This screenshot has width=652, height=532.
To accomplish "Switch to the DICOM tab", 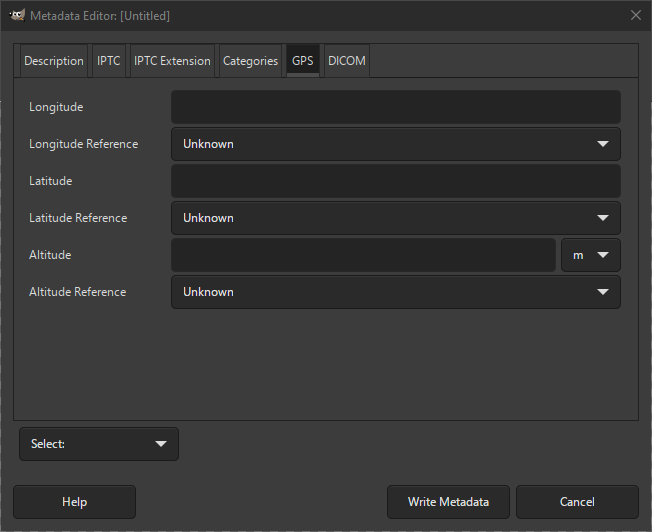I will tap(347, 61).
